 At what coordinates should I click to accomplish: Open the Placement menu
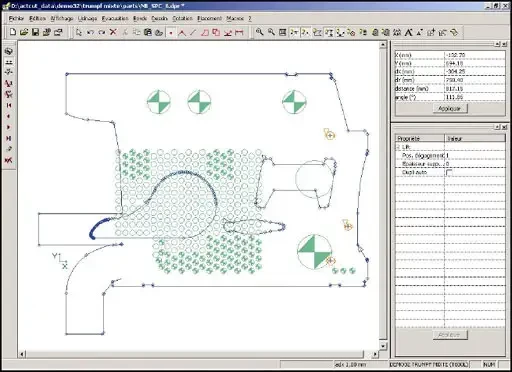pyautogui.click(x=209, y=18)
